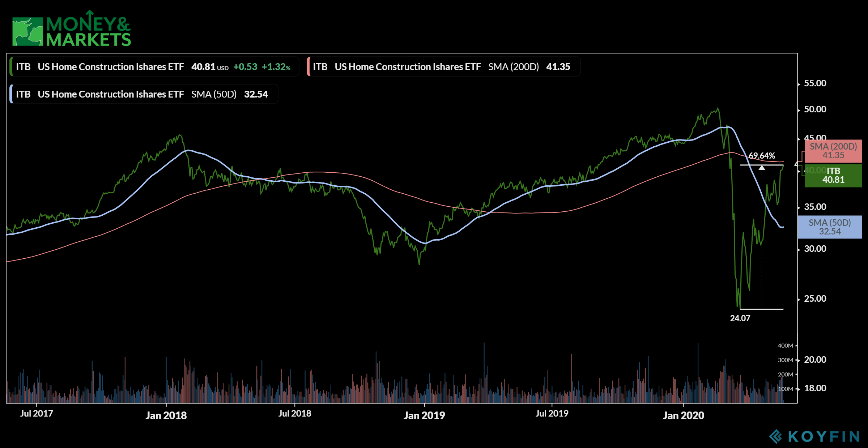Click the 35.00 price axis label
Viewport: 868px width, 448px height.
[x=815, y=207]
